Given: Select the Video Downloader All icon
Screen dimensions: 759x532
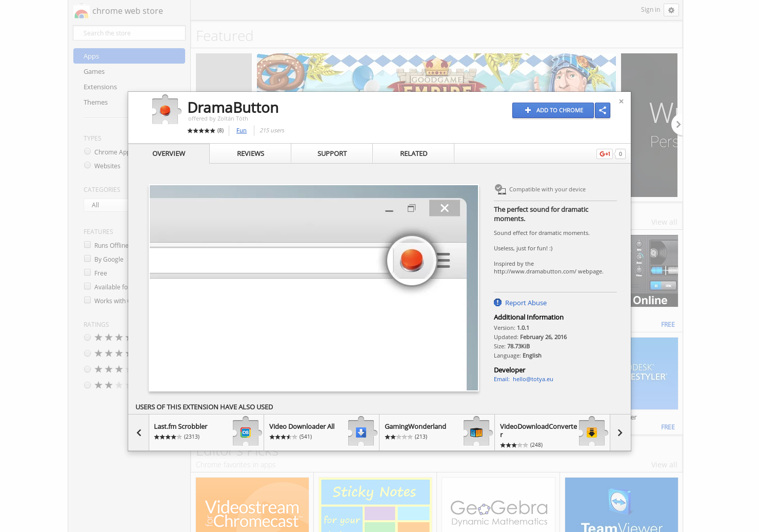Looking at the screenshot, I should click(362, 432).
